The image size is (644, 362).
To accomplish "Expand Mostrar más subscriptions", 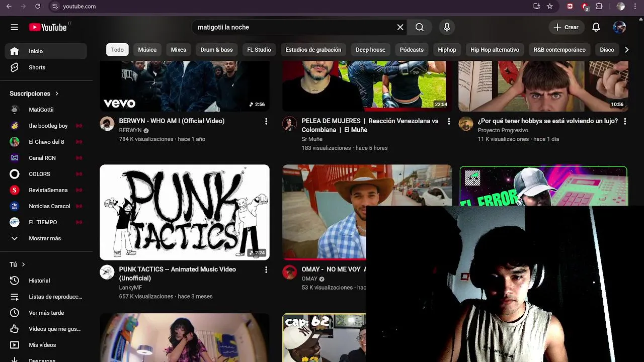I will click(46, 238).
